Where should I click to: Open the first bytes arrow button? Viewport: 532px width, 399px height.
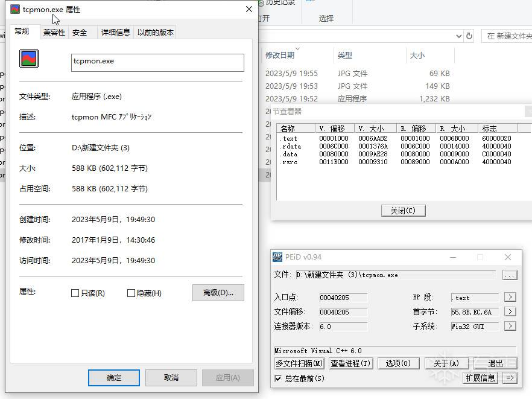tap(510, 311)
